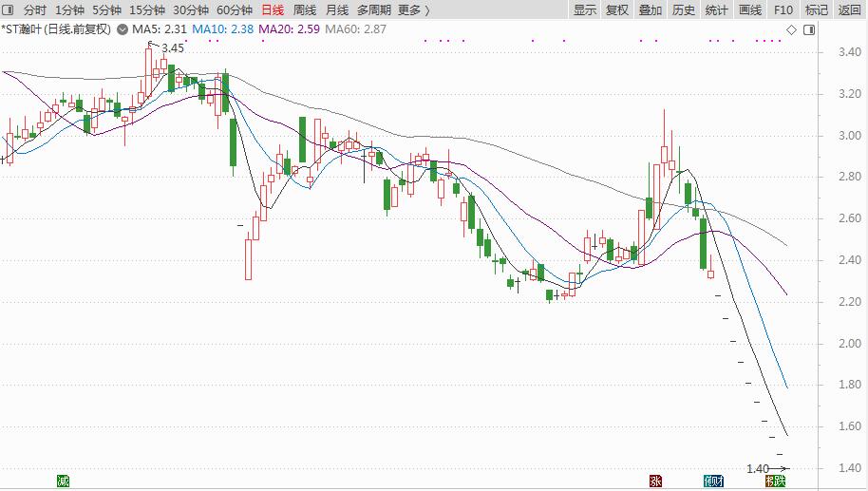Viewport: 868px width, 491px height.
Task: Click the 返回 back button
Action: tap(849, 10)
